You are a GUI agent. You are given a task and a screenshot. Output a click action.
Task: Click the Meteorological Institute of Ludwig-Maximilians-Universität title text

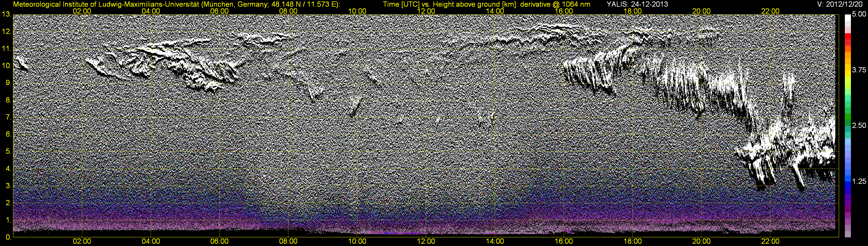[176, 4]
